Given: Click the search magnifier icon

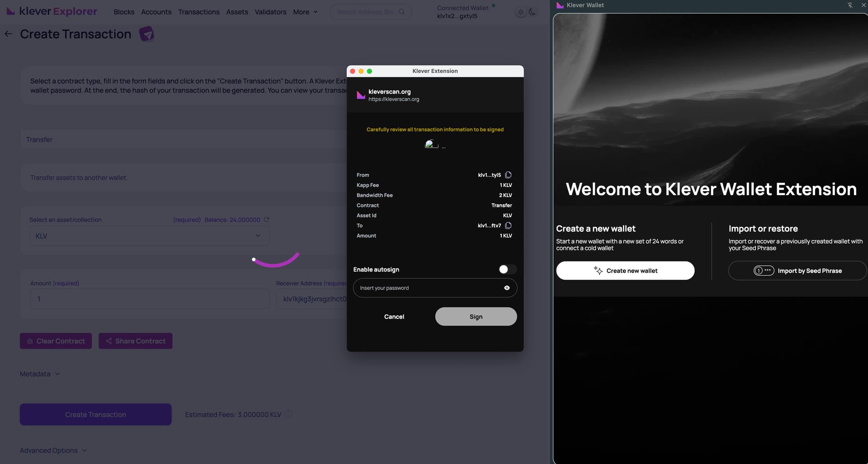Looking at the screenshot, I should pos(401,12).
